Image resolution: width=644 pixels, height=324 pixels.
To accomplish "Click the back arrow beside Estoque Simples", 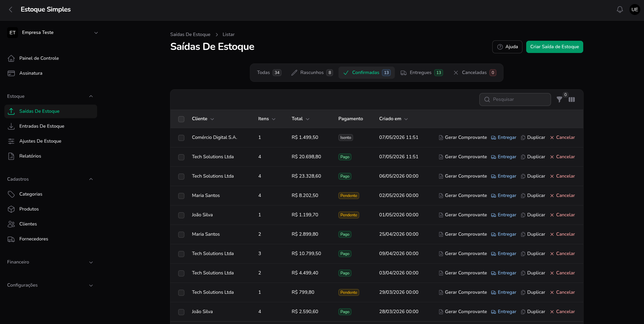I will tap(11, 10).
